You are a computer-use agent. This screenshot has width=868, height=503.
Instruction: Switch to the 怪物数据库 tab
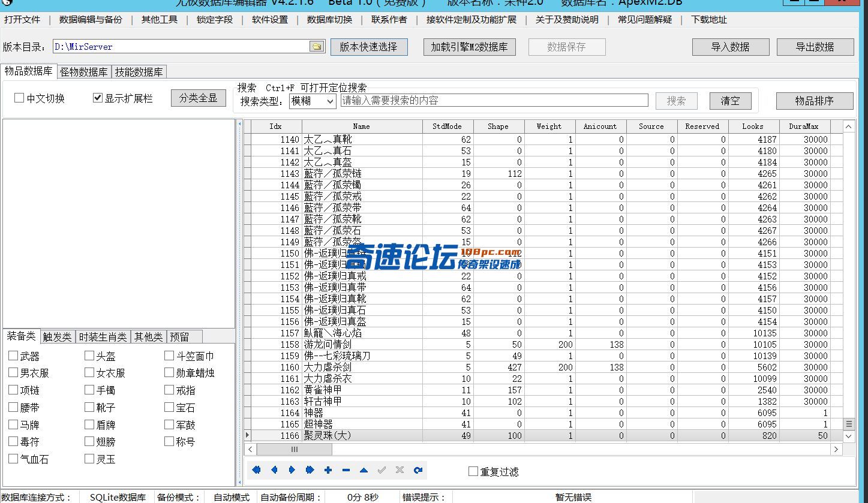(x=84, y=72)
